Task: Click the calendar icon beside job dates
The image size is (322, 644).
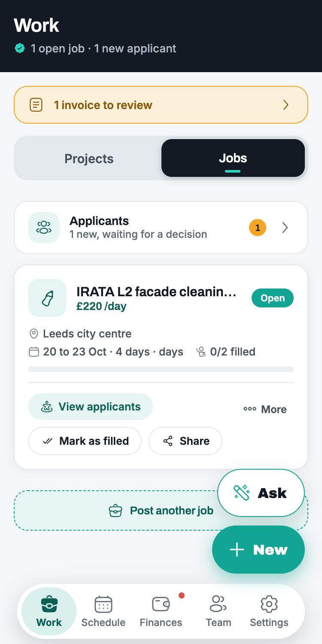Action: click(x=33, y=352)
